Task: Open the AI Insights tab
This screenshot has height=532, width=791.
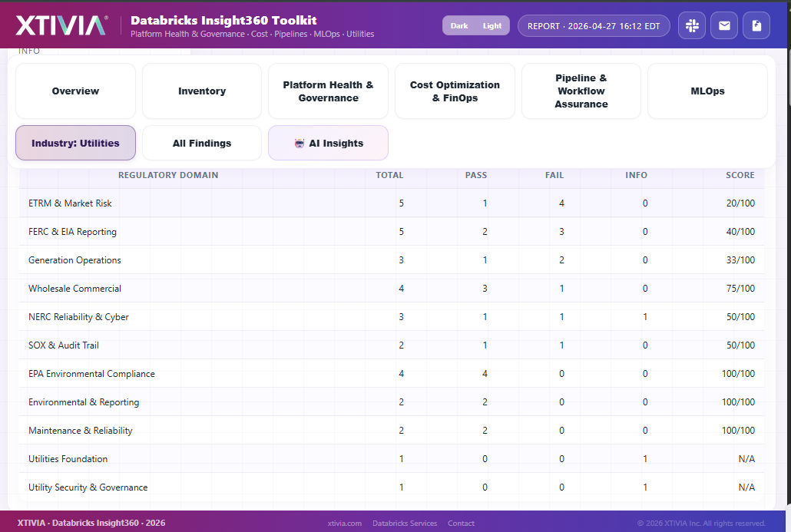Action: (x=329, y=143)
